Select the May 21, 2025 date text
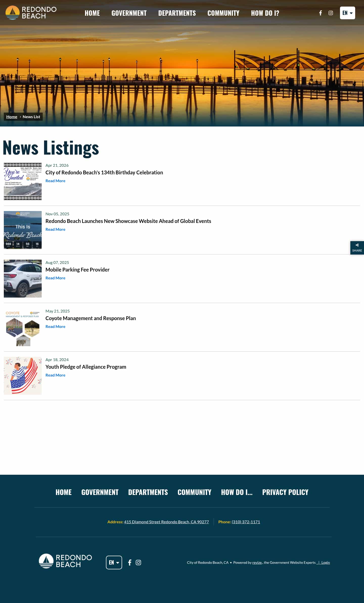This screenshot has width=364, height=603. [58, 311]
